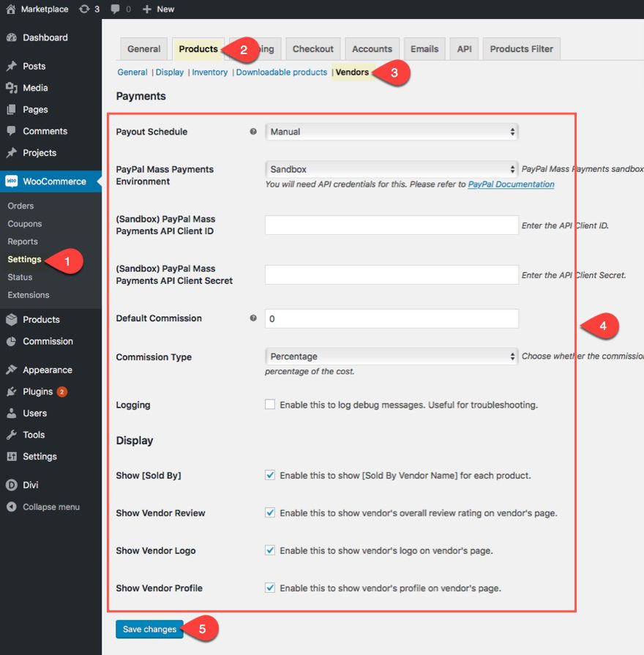
Task: Enable the Logging debug messages checkbox
Action: click(x=270, y=405)
